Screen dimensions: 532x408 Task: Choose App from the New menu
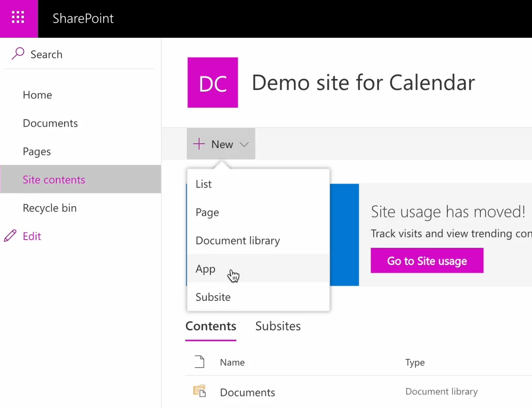(x=258, y=269)
